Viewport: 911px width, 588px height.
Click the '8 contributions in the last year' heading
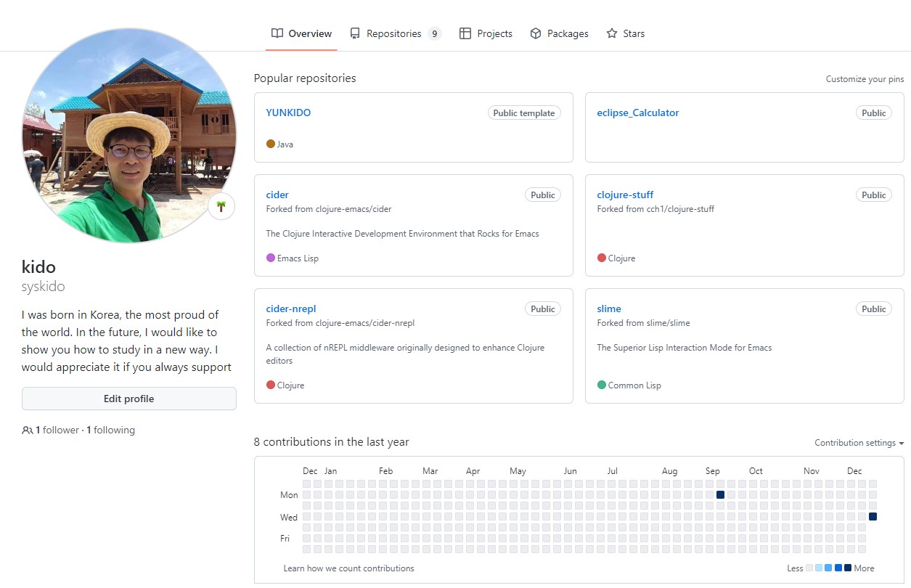coord(332,442)
